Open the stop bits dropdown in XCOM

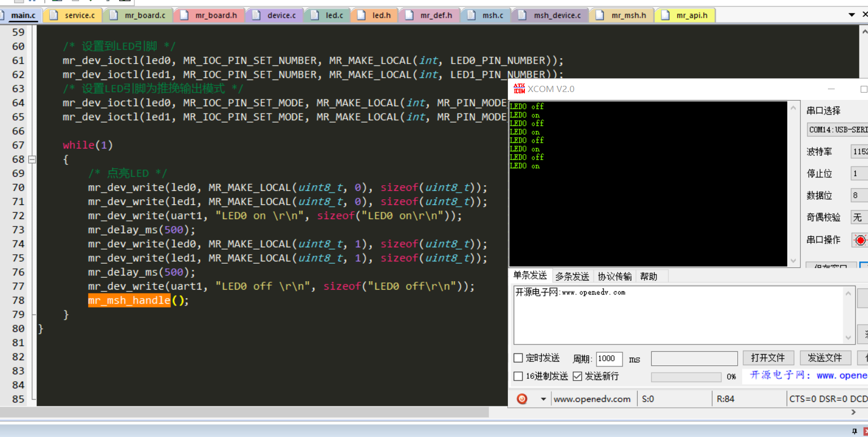click(859, 173)
